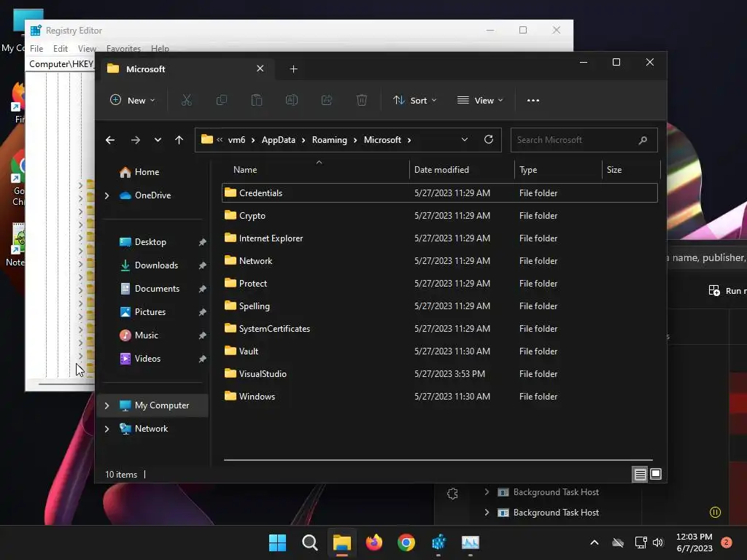Click the volume speaker tray icon
Screen dimensions: 747x560
(x=658, y=542)
